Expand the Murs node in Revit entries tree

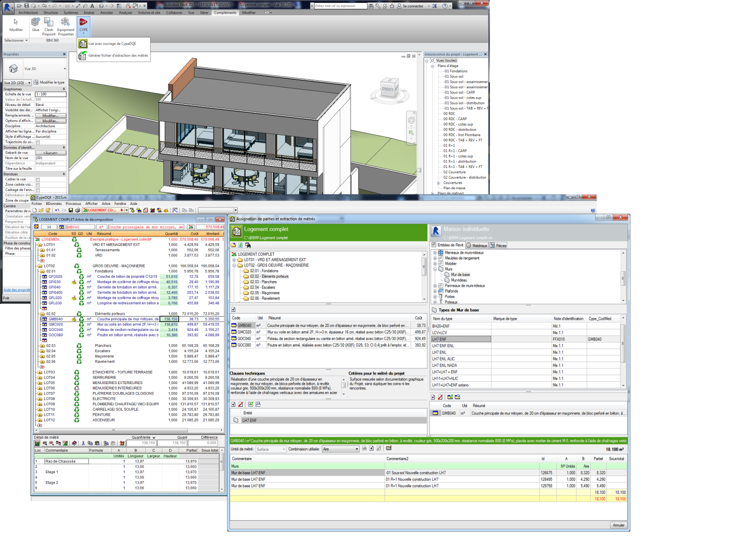[x=436, y=269]
